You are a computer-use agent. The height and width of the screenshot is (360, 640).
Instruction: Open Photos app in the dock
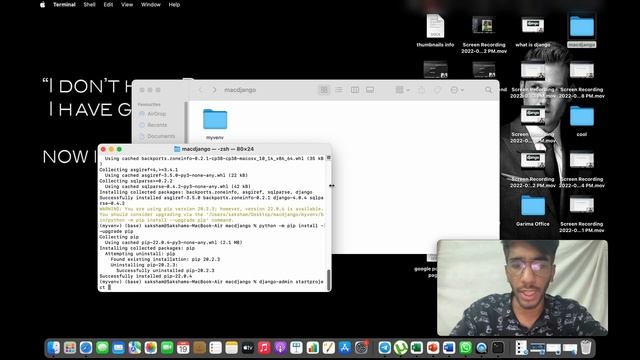tap(151, 348)
